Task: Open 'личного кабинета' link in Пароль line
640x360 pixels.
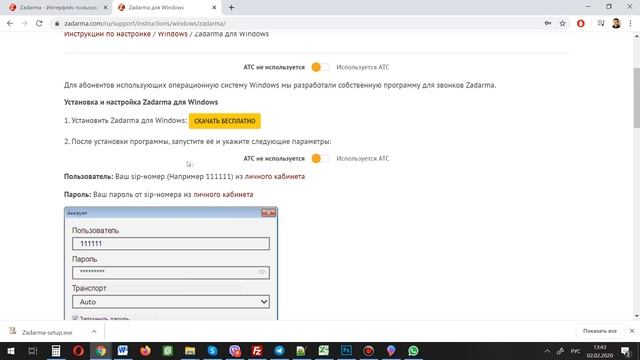Action: click(x=223, y=194)
